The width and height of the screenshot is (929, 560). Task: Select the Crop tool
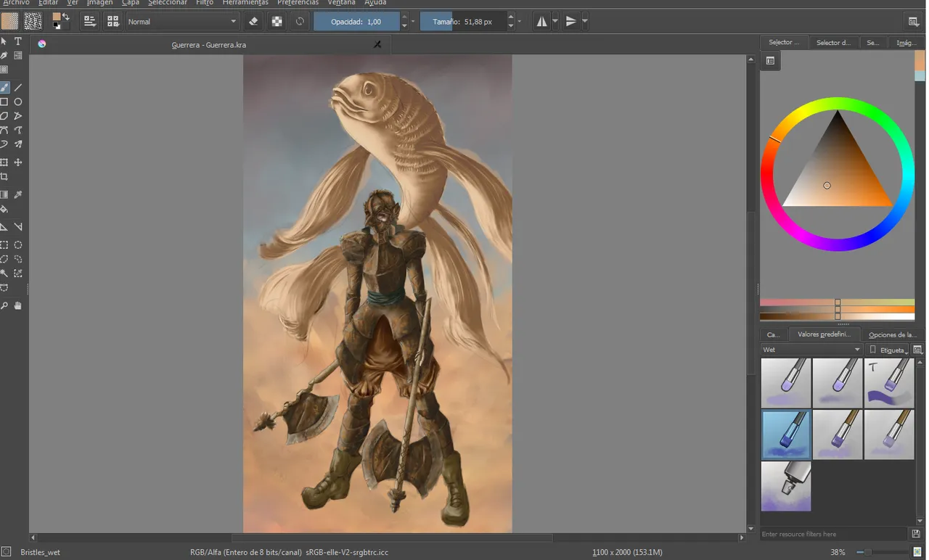[4, 177]
